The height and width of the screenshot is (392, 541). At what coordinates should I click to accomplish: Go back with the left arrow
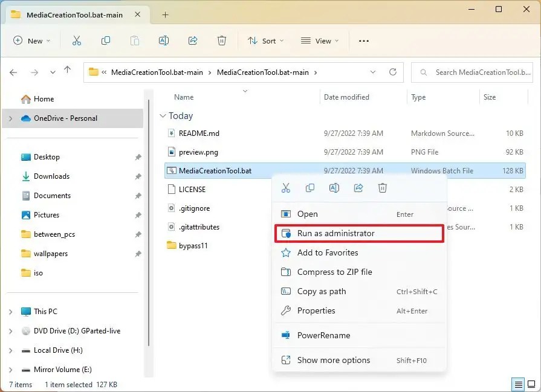[13, 72]
